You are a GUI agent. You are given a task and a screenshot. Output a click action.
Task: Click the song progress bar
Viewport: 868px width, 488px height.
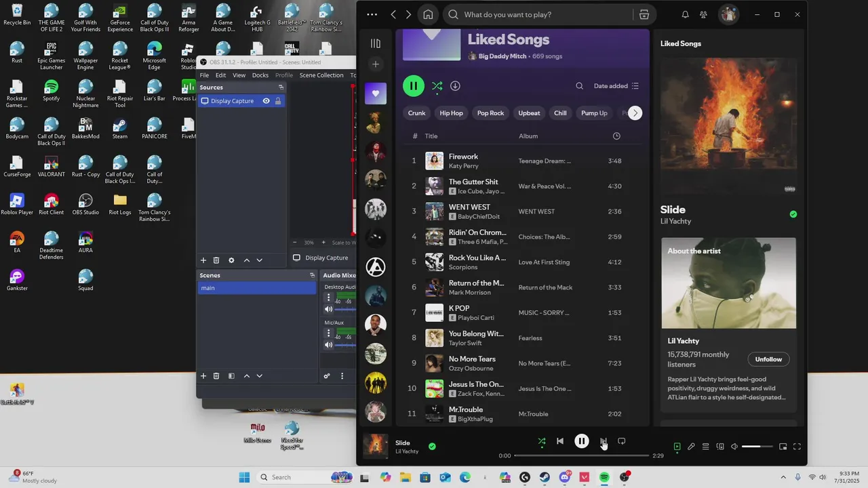pyautogui.click(x=581, y=455)
